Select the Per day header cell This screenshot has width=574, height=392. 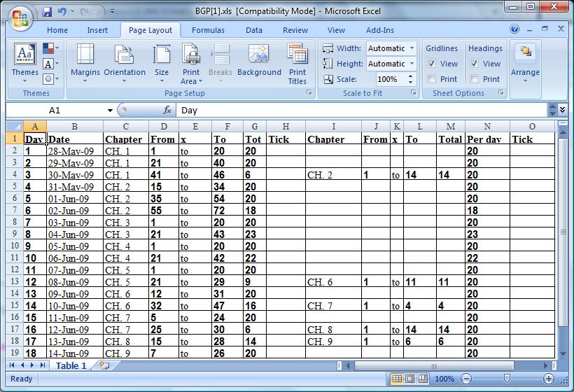pos(487,139)
